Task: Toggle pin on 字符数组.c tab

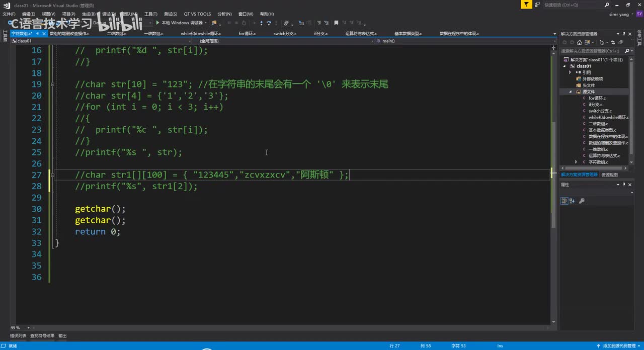Action: (38, 33)
